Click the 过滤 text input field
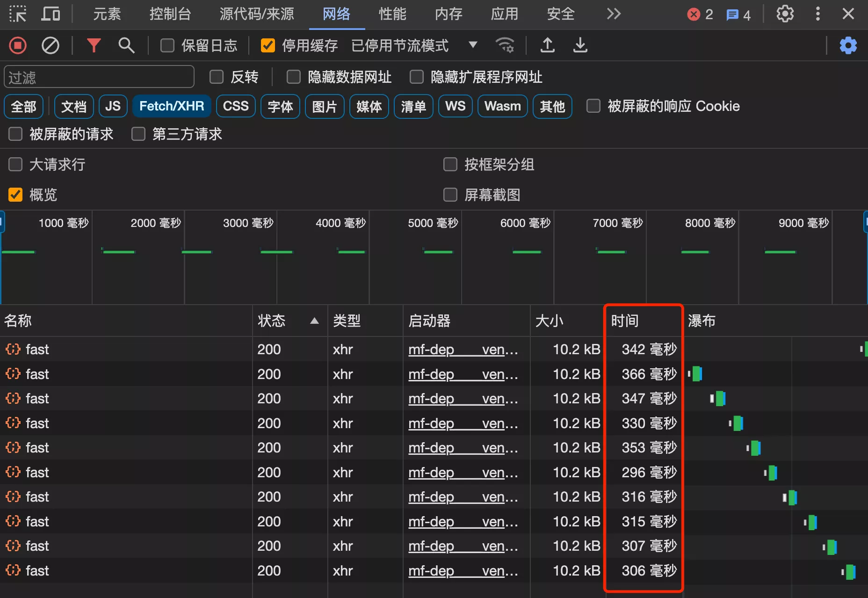Image resolution: width=868 pixels, height=598 pixels. [99, 77]
